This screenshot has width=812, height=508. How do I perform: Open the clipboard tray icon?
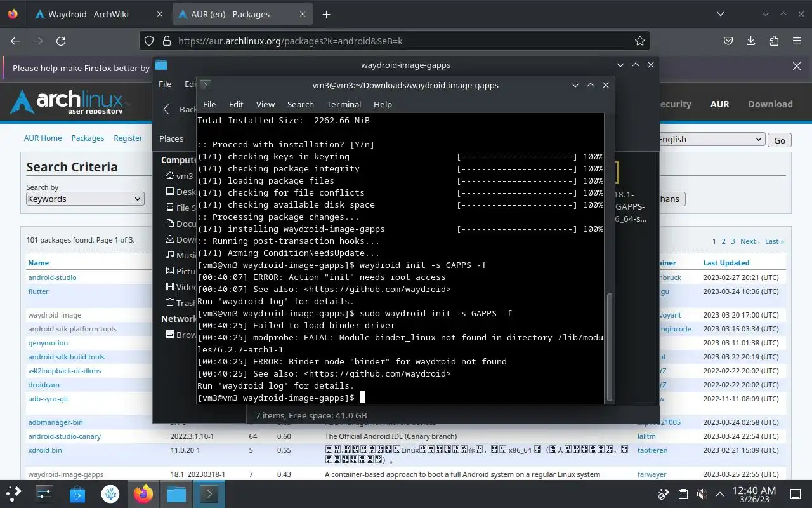pyautogui.click(x=683, y=494)
